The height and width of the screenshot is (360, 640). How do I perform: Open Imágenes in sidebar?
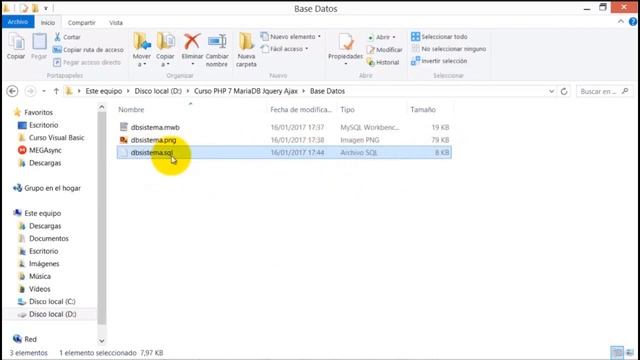tap(44, 264)
